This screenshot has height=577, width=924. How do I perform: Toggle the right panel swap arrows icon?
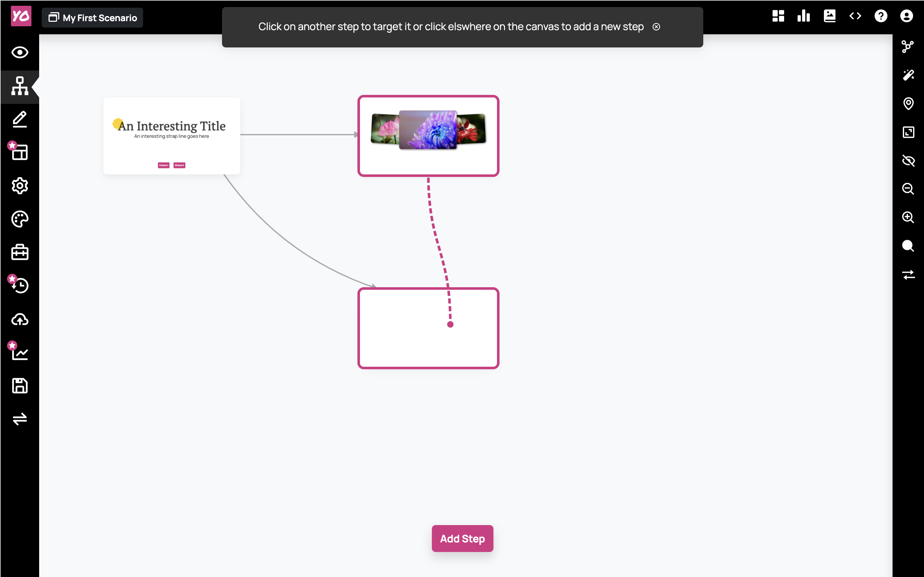908,274
